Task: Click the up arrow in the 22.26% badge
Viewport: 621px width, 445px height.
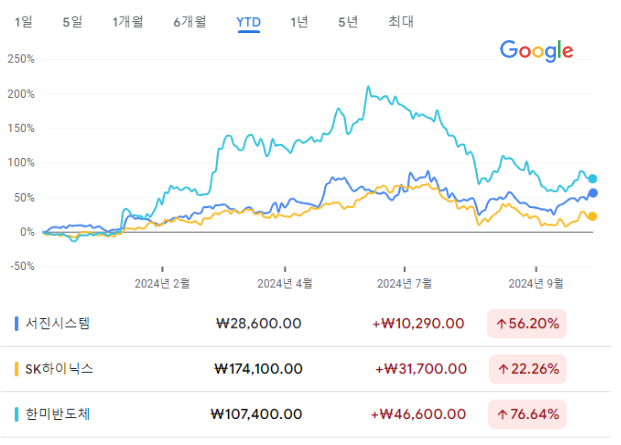Action: coord(503,369)
